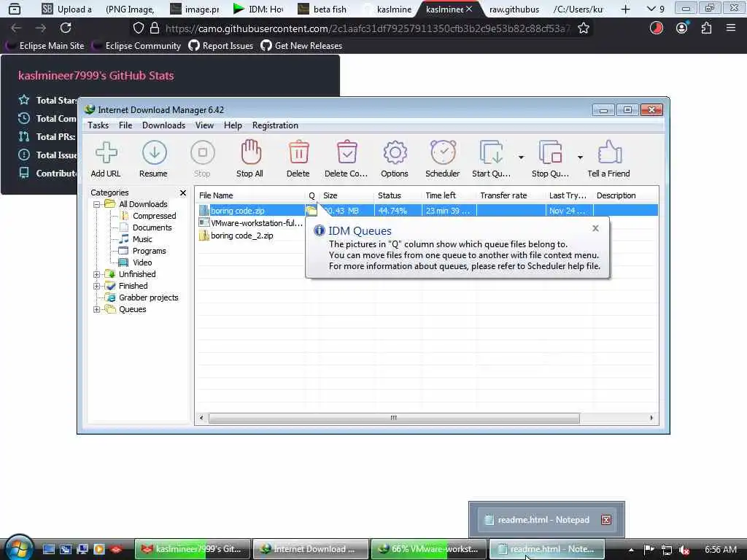Close the Categories panel
The height and width of the screenshot is (560, 747).
[x=183, y=192]
